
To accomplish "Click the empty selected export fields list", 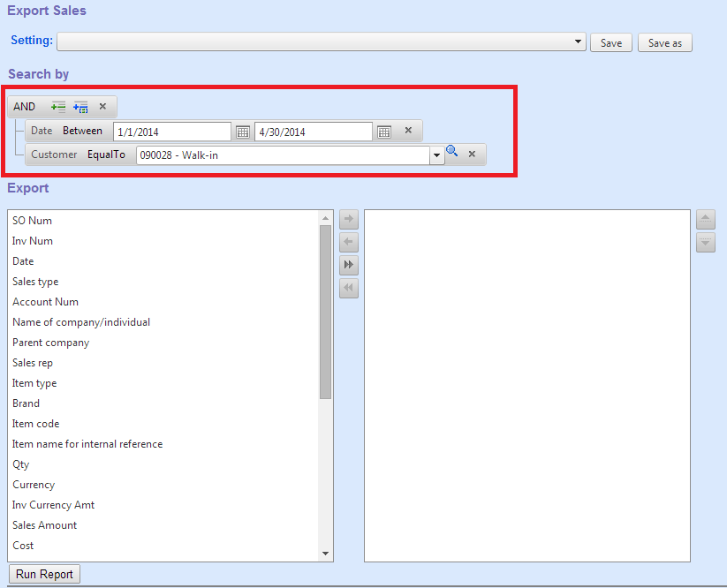I will (527, 386).
